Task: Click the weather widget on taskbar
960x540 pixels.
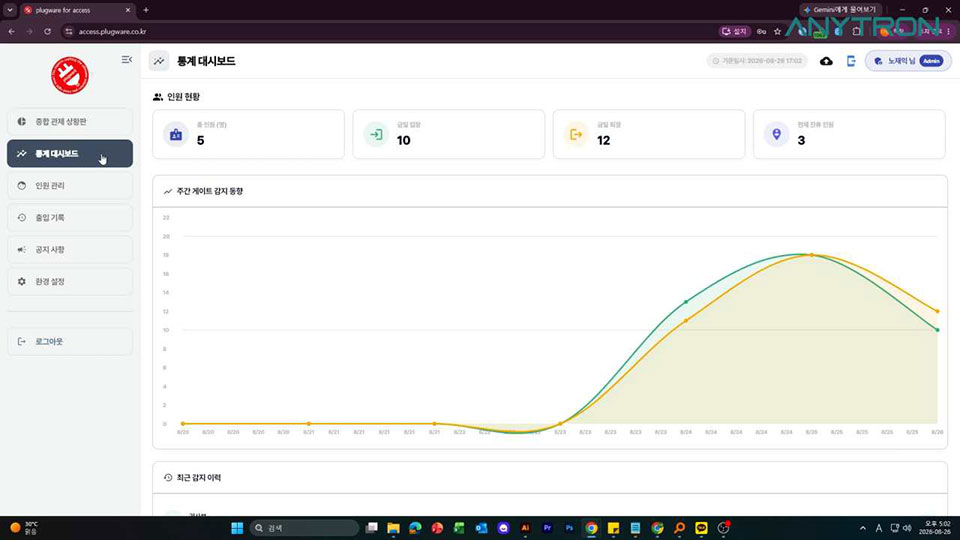Action: [24, 528]
